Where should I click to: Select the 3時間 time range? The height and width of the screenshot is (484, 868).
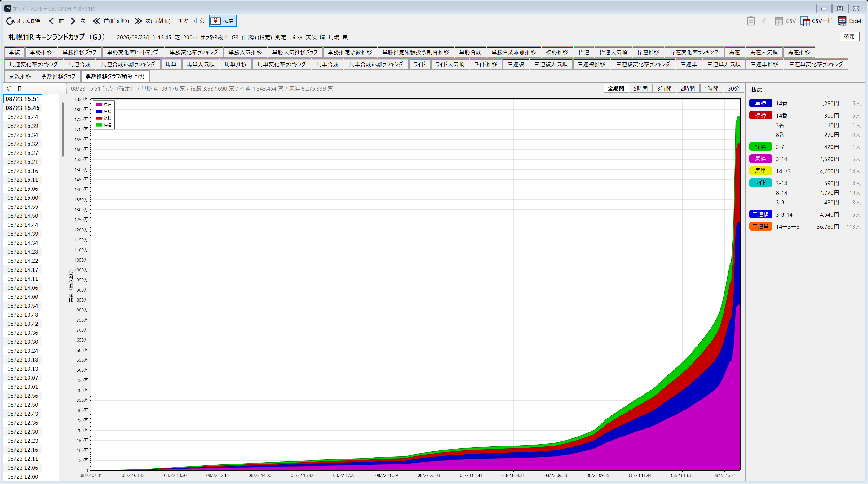[664, 88]
